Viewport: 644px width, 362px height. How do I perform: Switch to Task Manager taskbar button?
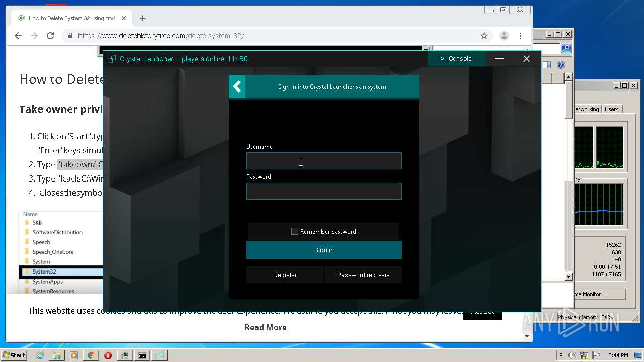pos(125,355)
